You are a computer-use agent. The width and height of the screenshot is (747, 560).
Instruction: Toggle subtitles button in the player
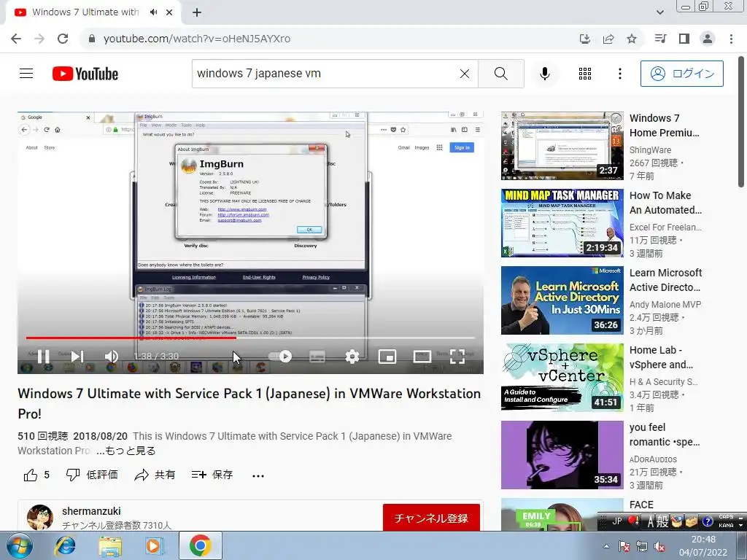(x=317, y=356)
